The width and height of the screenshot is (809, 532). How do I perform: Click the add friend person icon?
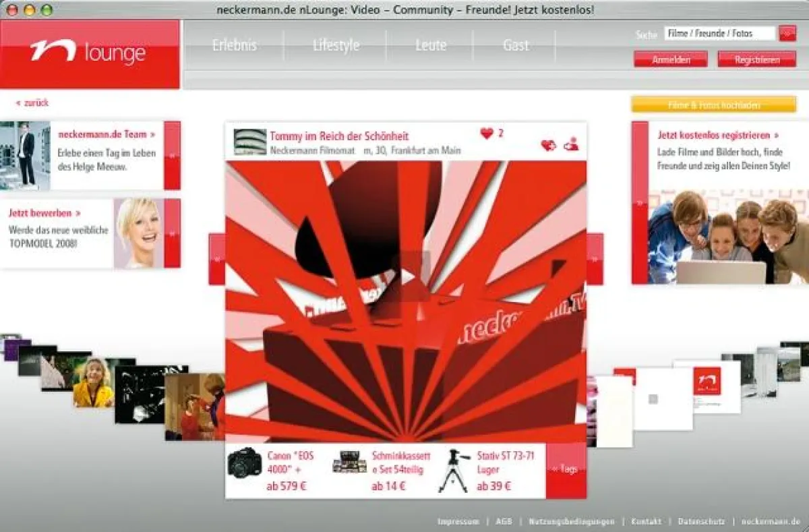[x=572, y=144]
